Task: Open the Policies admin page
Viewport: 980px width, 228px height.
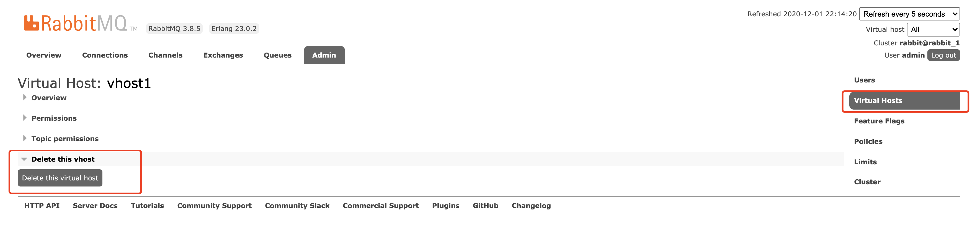Action: (868, 141)
